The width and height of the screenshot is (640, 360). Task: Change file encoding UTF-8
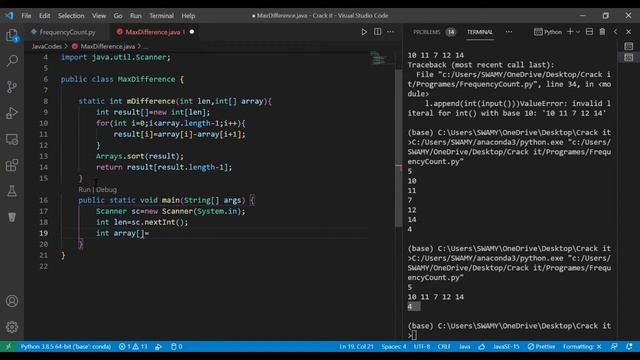click(x=422, y=347)
